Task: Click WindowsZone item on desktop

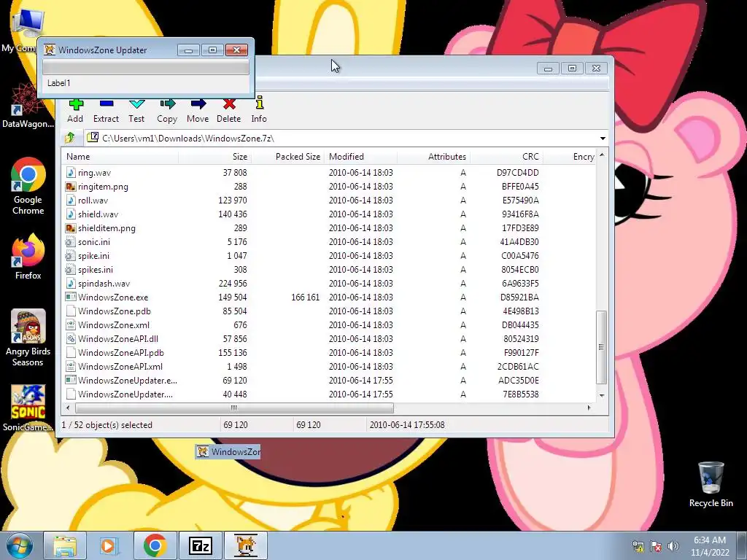Action: click(228, 451)
